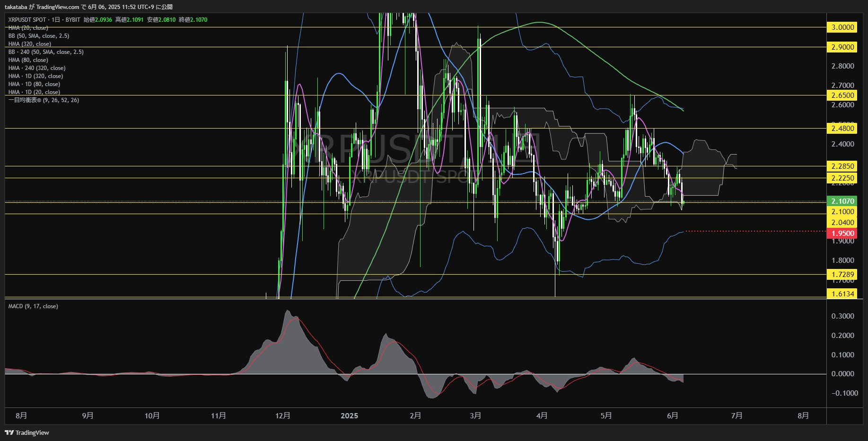Select the 12月 label on time axis

tap(282, 416)
